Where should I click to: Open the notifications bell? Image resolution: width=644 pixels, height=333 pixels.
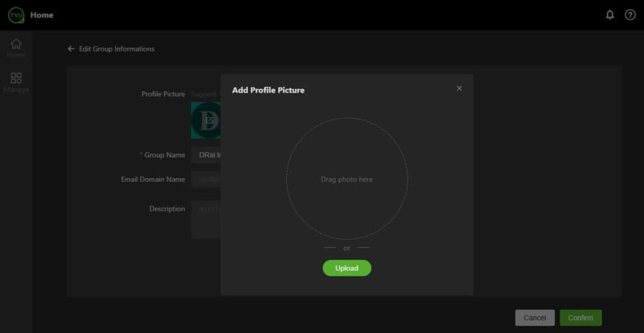(x=609, y=15)
